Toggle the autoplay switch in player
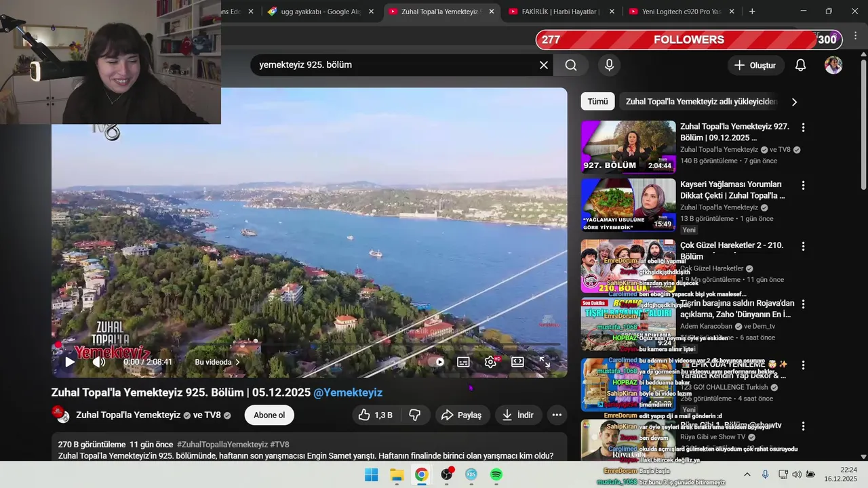 coord(436,362)
